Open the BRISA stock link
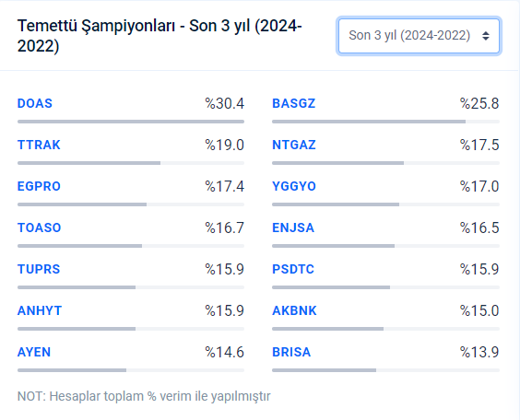520x420 pixels. pos(291,352)
